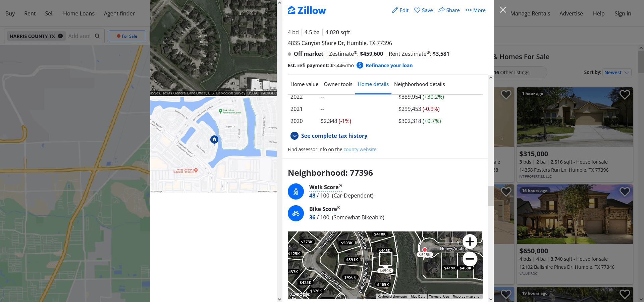Viewport: 644px width, 302px height.
Task: Open the Home Loans menu
Action: tap(79, 13)
